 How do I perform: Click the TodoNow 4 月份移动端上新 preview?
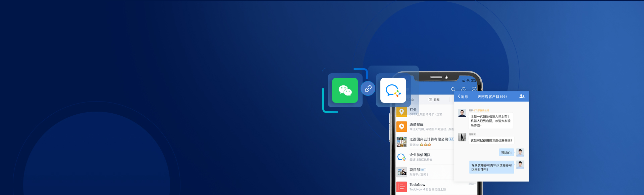(428, 190)
